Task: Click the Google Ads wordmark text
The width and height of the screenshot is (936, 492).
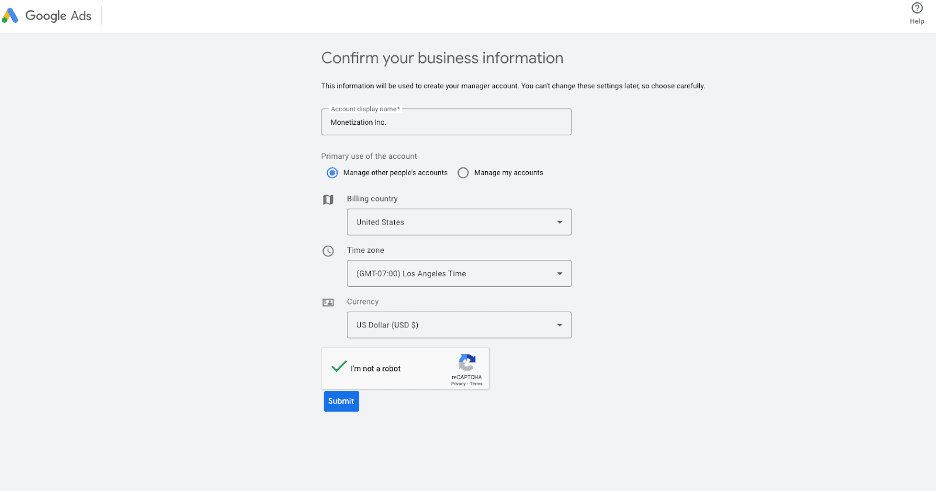Action: click(x=59, y=16)
